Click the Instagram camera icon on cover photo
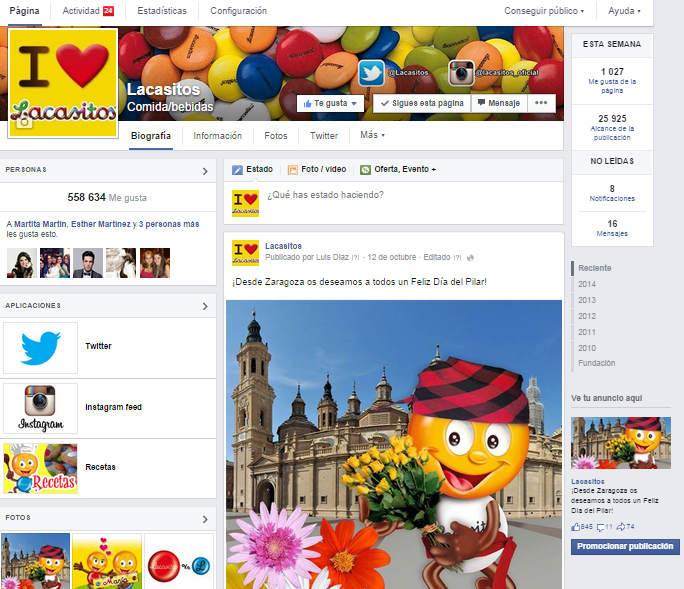The width and height of the screenshot is (684, 589). pyautogui.click(x=461, y=73)
